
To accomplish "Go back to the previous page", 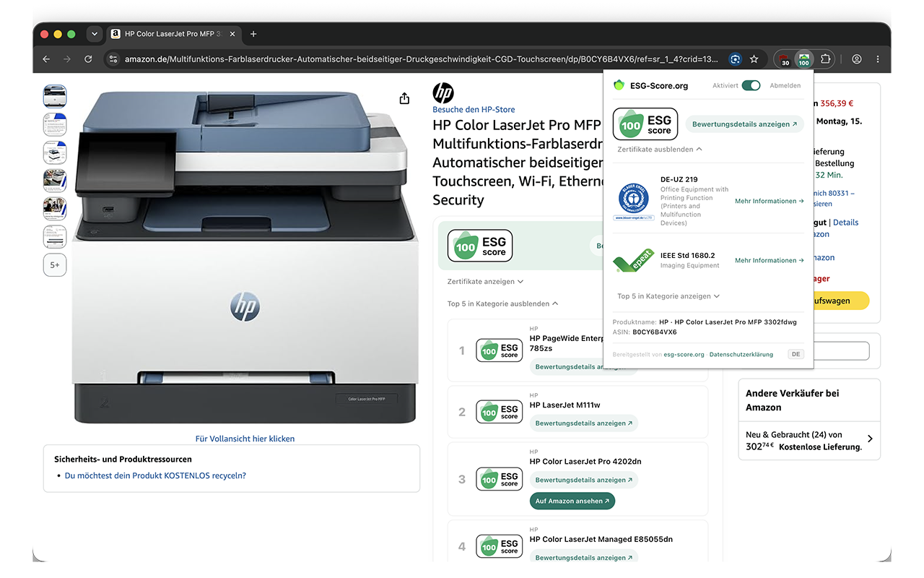I will pos(46,59).
